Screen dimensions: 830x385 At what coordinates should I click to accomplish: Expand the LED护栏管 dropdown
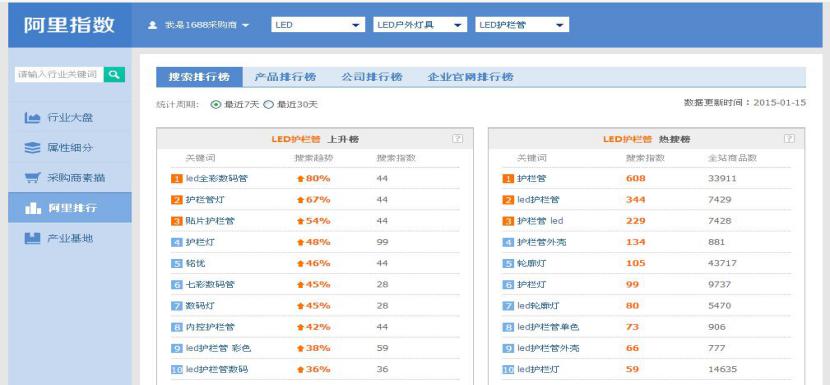tap(522, 25)
